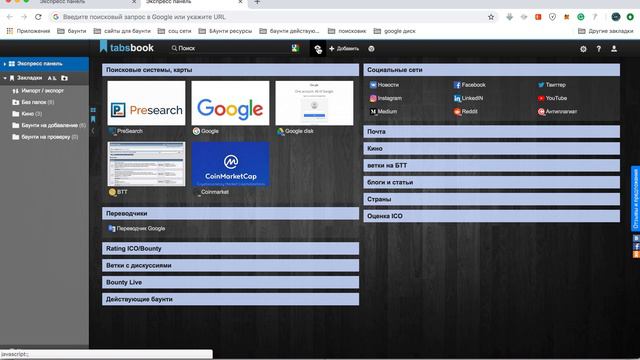Image resolution: width=640 pixels, height=360 pixels.
Task: Expand ветки на БТТ section
Action: pyautogui.click(x=491, y=166)
